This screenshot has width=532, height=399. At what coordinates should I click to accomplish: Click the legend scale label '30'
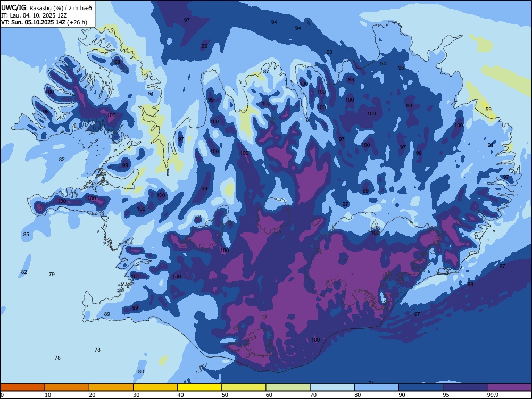click(136, 395)
